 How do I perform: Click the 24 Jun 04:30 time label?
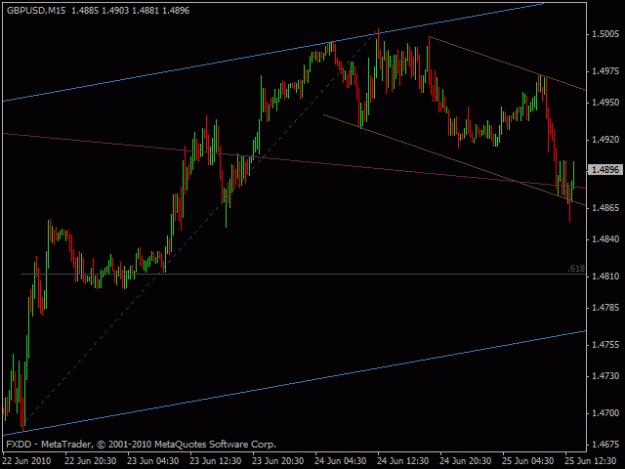tap(340, 461)
